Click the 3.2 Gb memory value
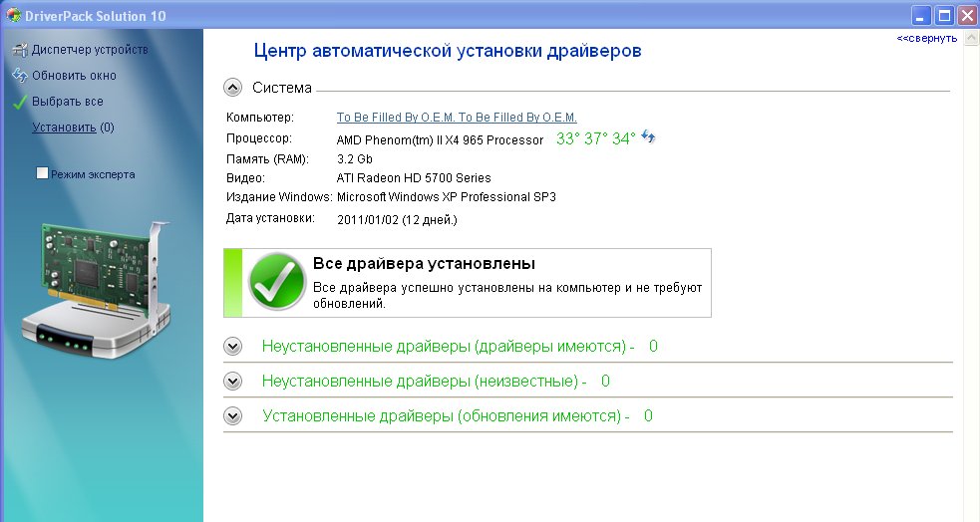This screenshot has height=522, width=980. 354,159
